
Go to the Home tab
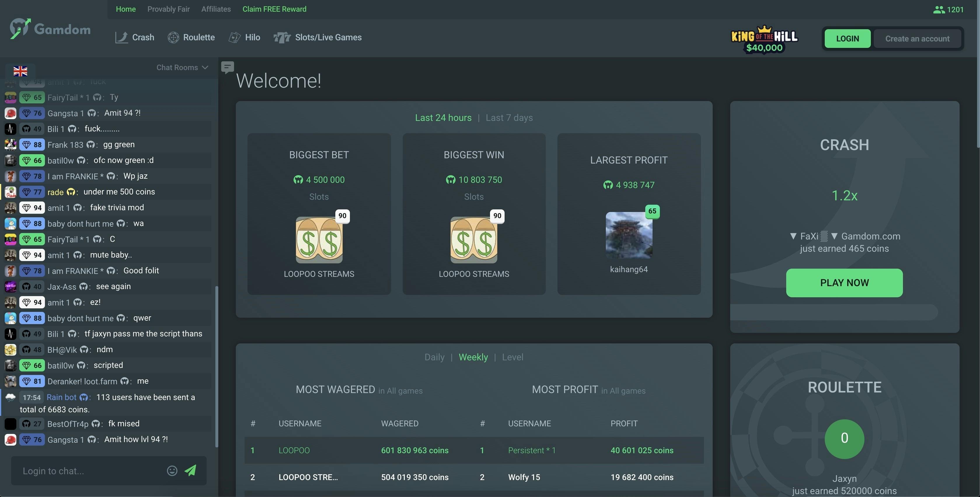click(125, 9)
